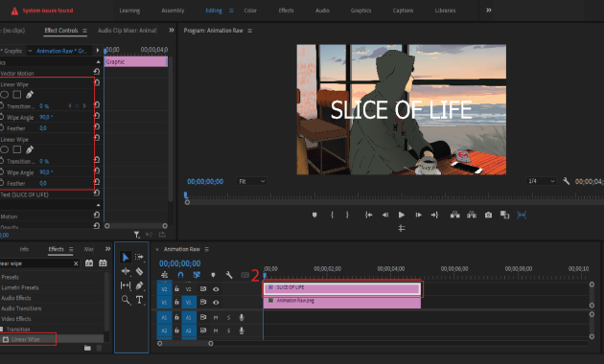Toggle V2 track lock
The width and height of the screenshot is (604, 364).
(176, 289)
